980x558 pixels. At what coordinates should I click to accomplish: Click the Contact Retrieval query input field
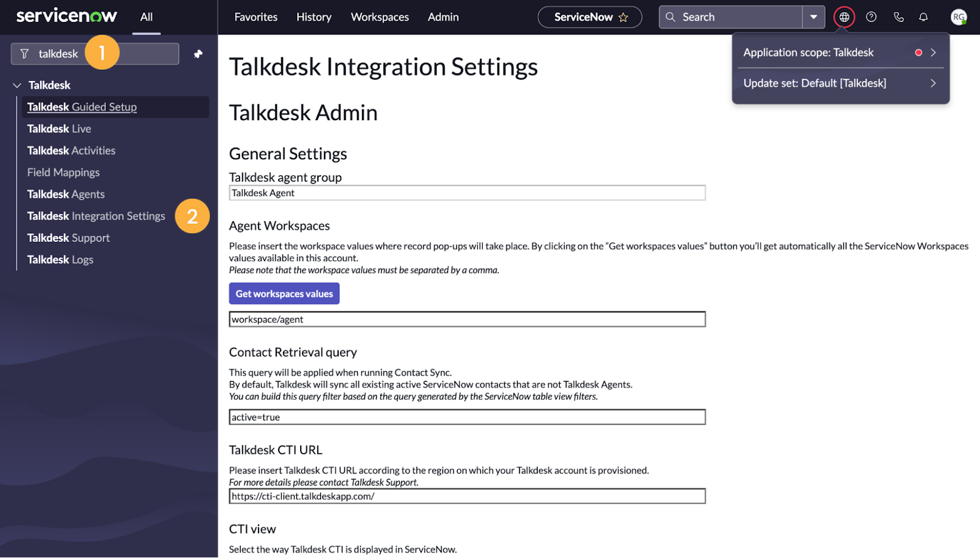point(467,417)
